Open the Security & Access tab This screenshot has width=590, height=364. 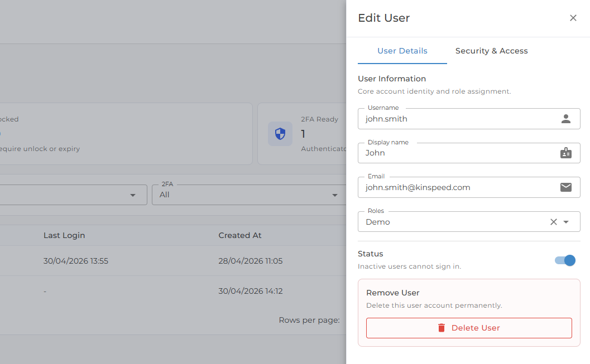491,51
